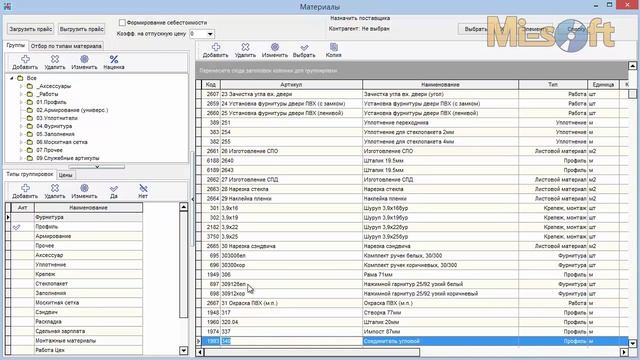Expand the _Работы tree node
This screenshot has height=360, width=640.
21,94
